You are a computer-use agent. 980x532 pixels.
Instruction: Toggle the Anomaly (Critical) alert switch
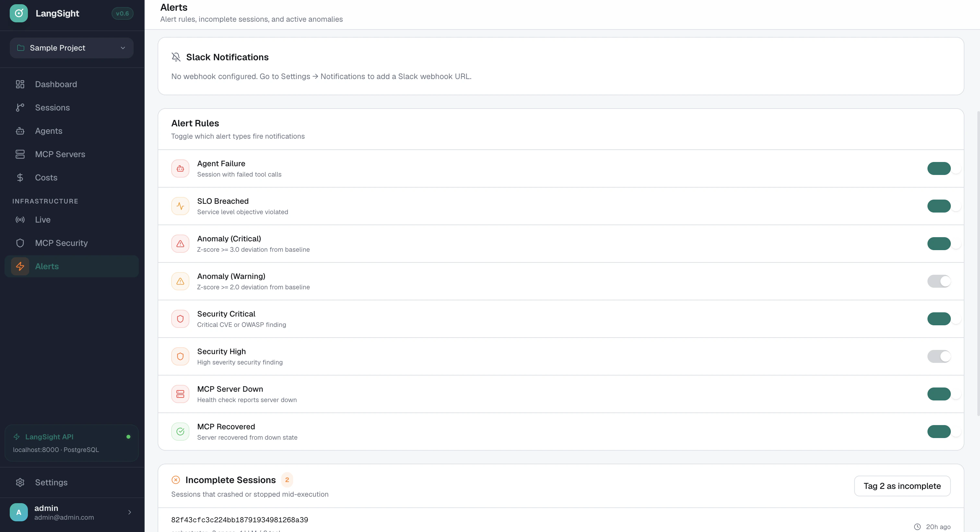[939, 244]
